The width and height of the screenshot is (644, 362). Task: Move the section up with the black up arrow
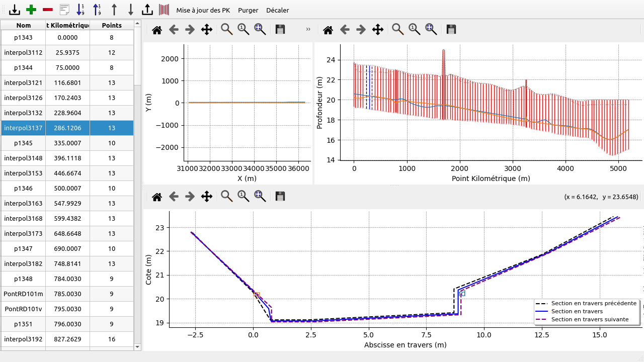pos(114,10)
